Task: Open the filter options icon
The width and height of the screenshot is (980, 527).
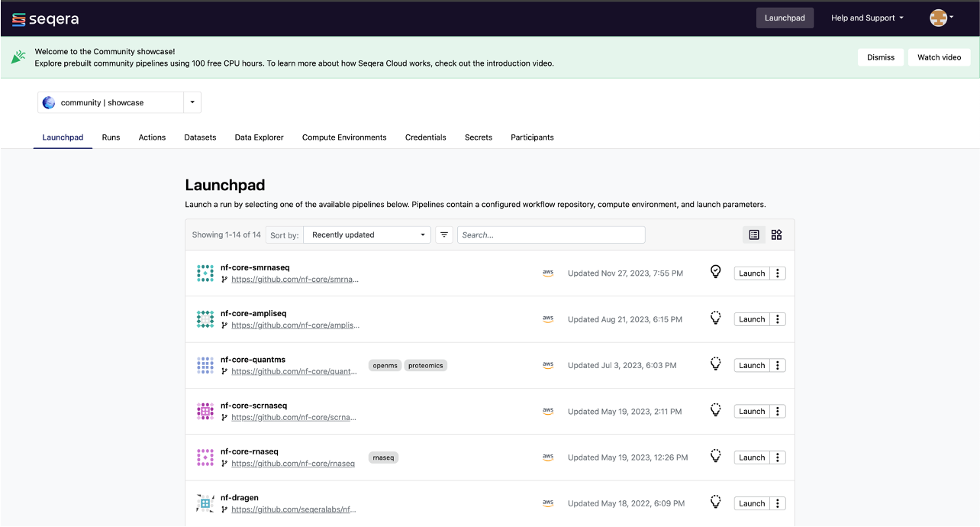Action: click(x=444, y=234)
